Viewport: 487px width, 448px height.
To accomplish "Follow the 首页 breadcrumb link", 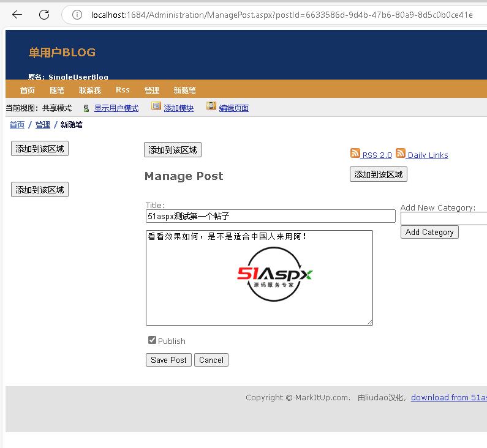I will pos(17,125).
